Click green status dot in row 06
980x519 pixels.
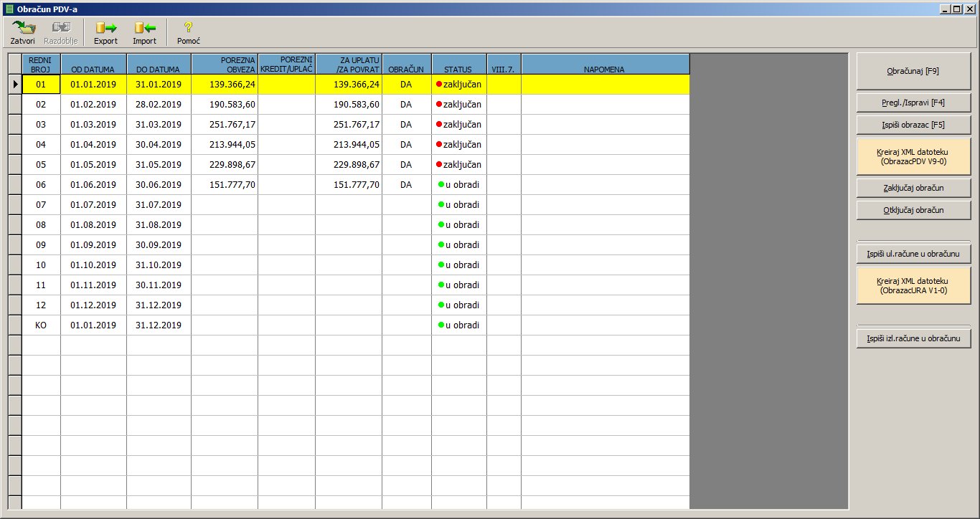(441, 184)
